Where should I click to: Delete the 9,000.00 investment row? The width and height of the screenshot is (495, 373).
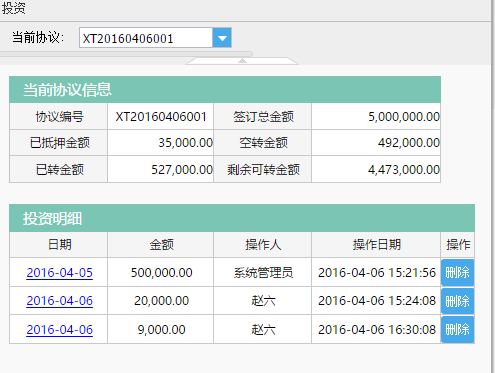pos(457,330)
